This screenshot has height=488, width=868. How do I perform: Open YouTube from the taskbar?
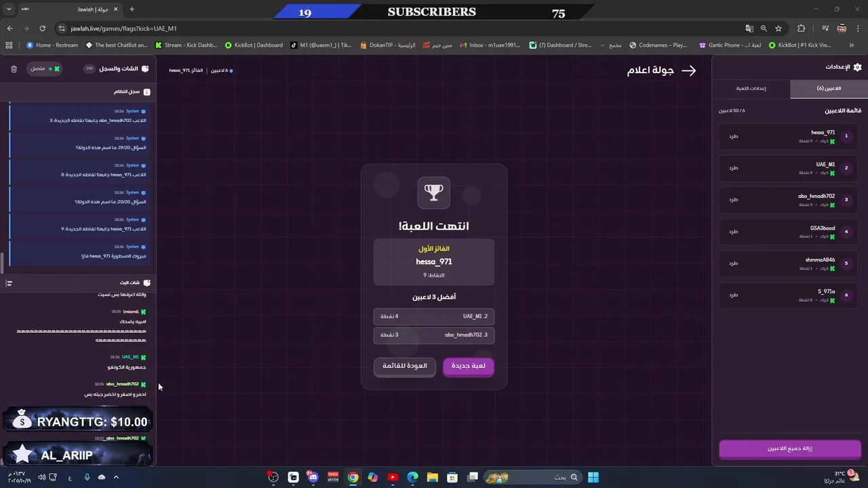pyautogui.click(x=393, y=477)
